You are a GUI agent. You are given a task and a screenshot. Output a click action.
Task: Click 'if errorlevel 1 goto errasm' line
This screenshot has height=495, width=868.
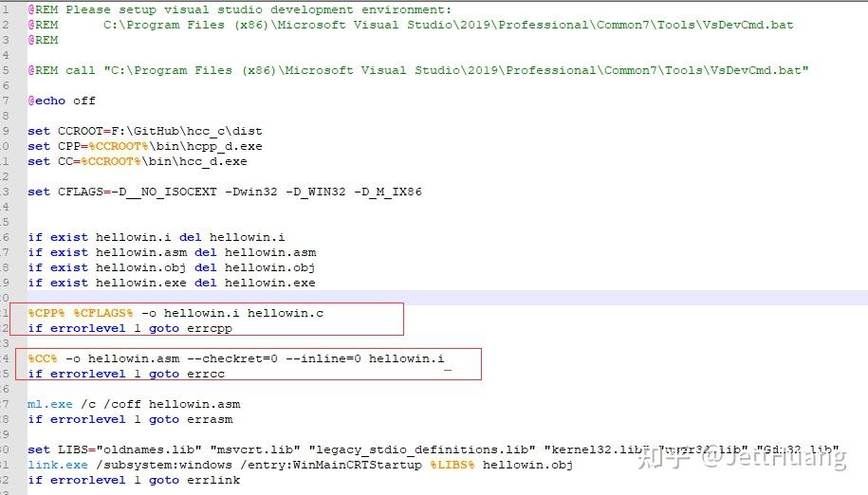130,419
